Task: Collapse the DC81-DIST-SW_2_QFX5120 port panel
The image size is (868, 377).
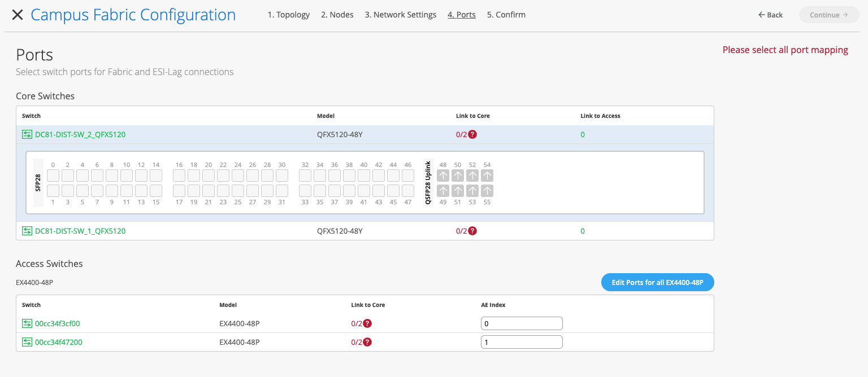Action: (80, 135)
